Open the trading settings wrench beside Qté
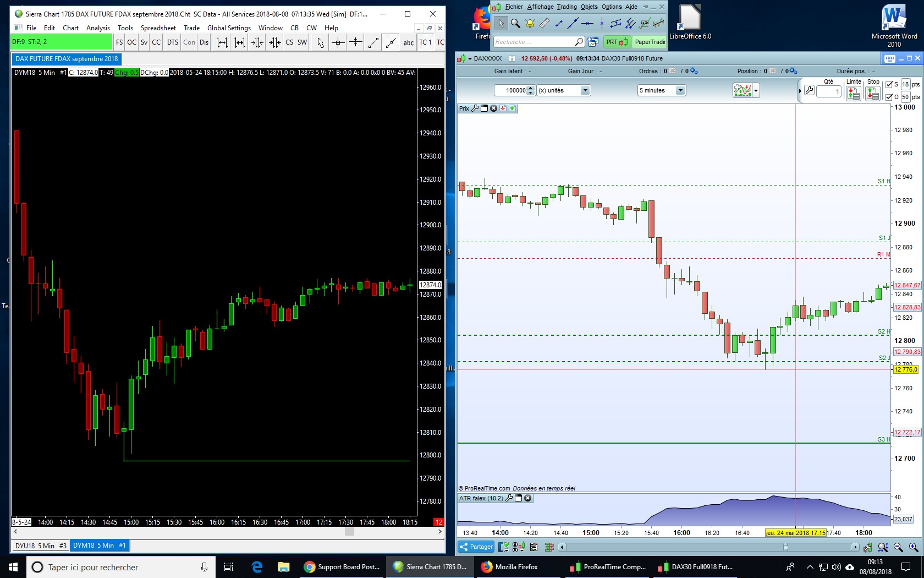This screenshot has height=578, width=924. pyautogui.click(x=809, y=90)
